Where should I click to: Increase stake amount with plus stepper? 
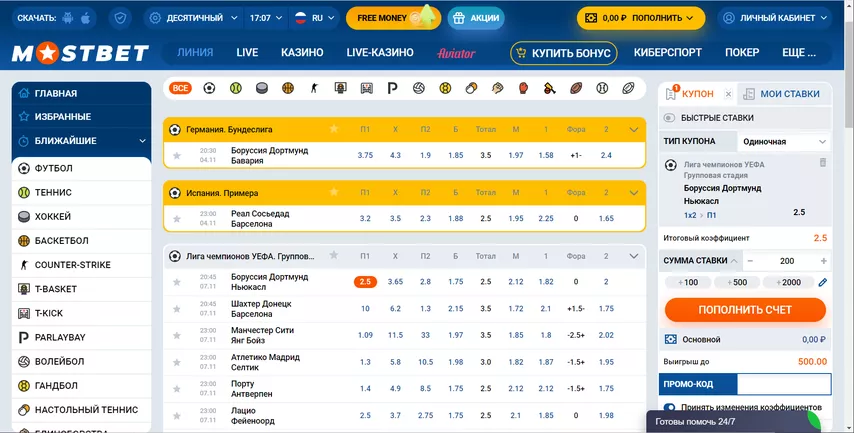click(823, 260)
